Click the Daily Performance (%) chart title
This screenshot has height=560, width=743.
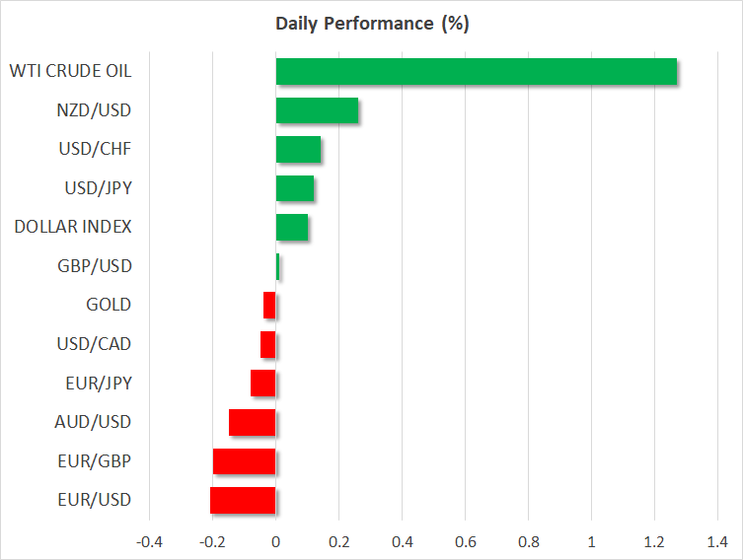(x=371, y=25)
